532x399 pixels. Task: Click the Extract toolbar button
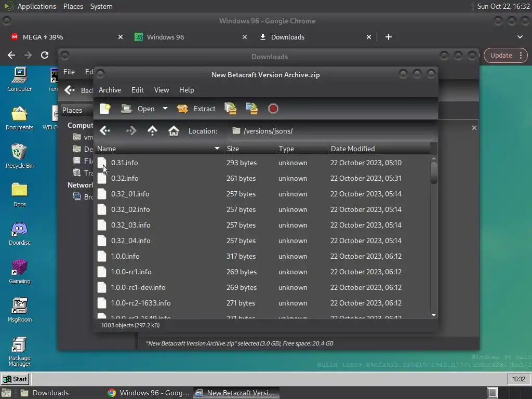coord(196,109)
